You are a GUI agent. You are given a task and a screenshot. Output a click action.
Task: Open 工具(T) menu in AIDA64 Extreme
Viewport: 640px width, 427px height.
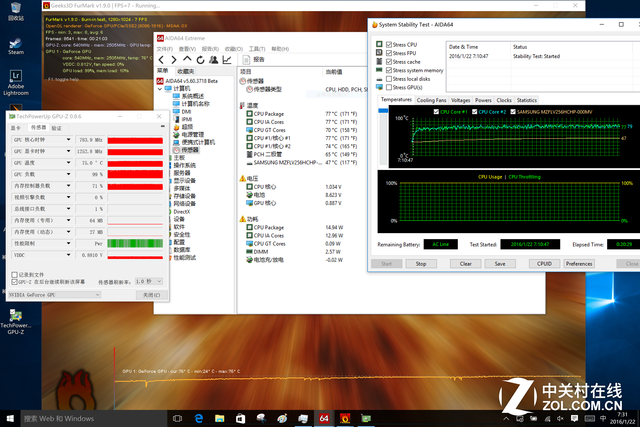(257, 49)
